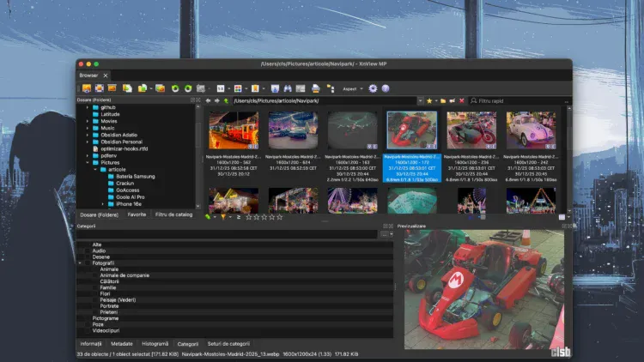Switch to the Histogramă tab
This screenshot has height=362, width=644.
[x=155, y=343]
